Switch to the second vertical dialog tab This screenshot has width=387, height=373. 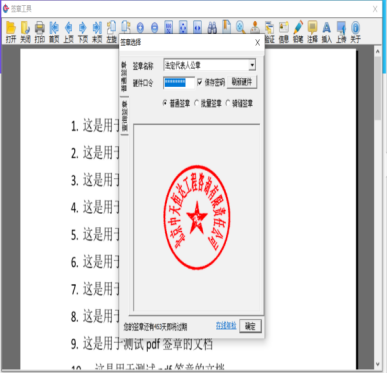[124, 116]
